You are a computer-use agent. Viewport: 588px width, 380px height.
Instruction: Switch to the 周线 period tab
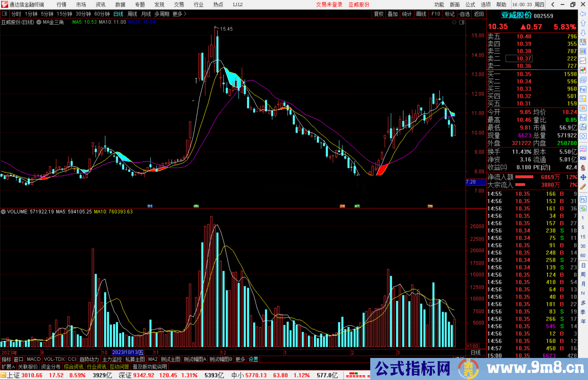tap(132, 14)
